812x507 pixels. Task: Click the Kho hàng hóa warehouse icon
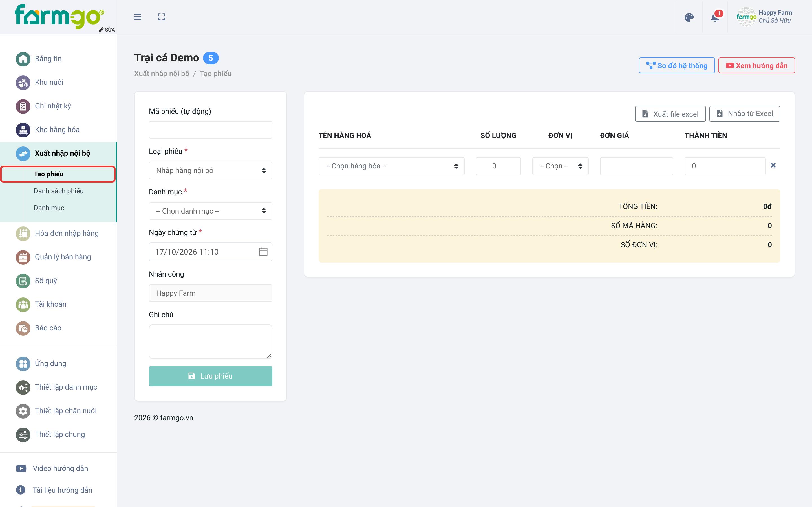tap(23, 130)
